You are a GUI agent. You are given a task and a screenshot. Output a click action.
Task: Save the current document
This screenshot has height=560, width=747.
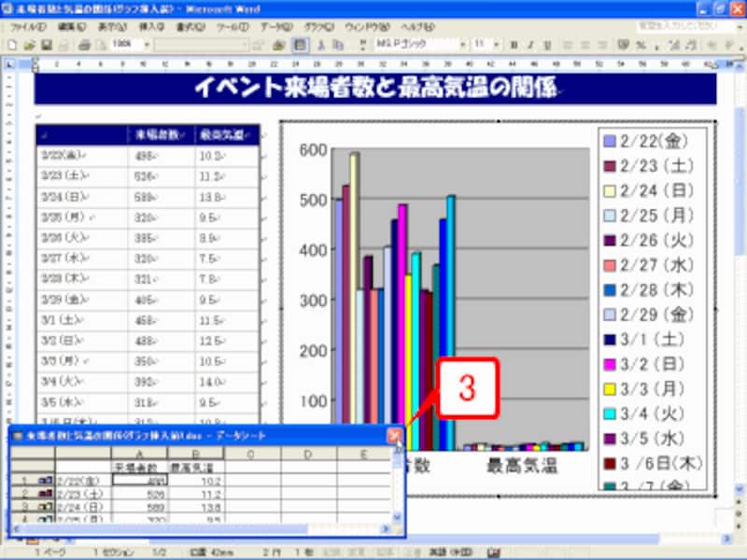47,45
